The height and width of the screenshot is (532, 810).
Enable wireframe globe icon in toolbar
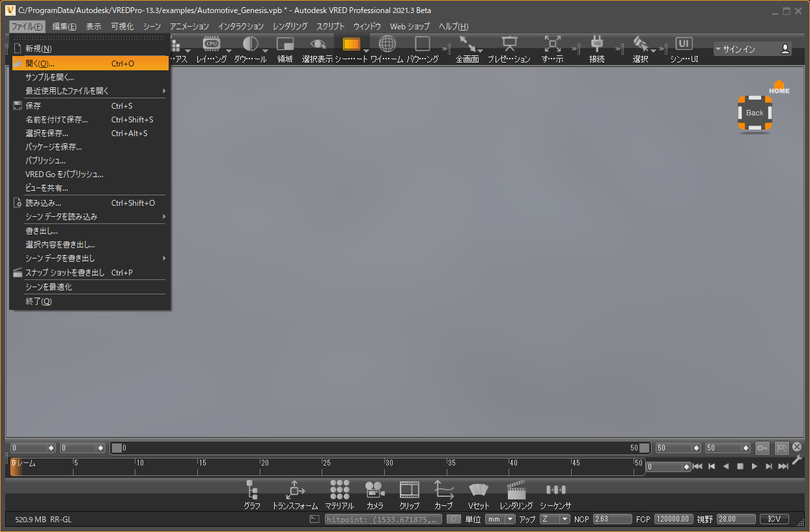coord(387,44)
